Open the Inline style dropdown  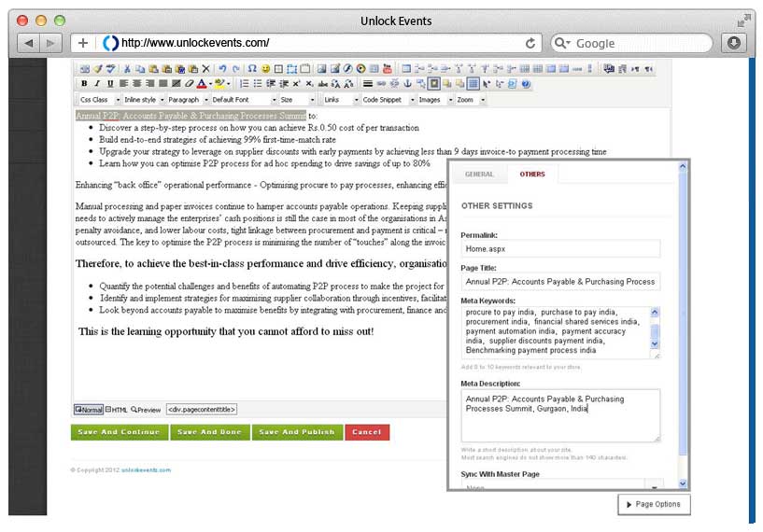(144, 100)
